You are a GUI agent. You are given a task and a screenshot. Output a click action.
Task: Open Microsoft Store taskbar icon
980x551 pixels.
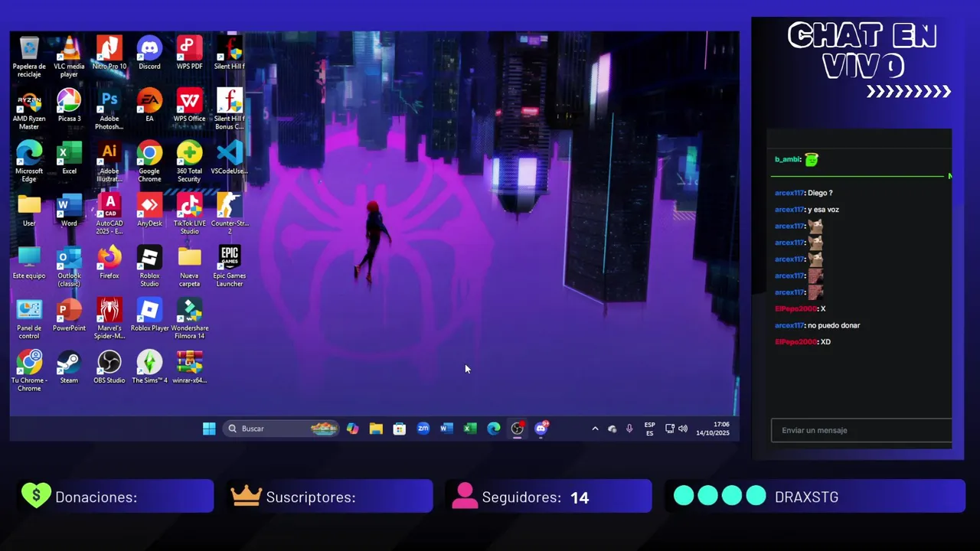[x=399, y=429]
